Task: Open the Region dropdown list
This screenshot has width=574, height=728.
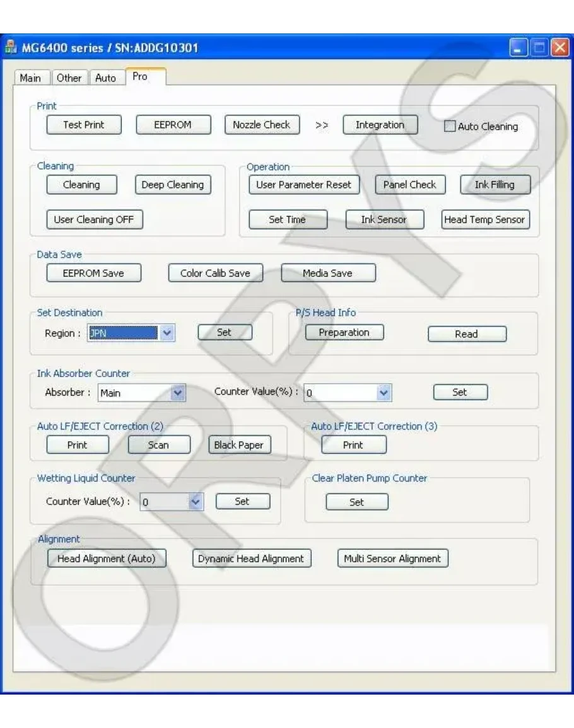Action: tap(167, 333)
